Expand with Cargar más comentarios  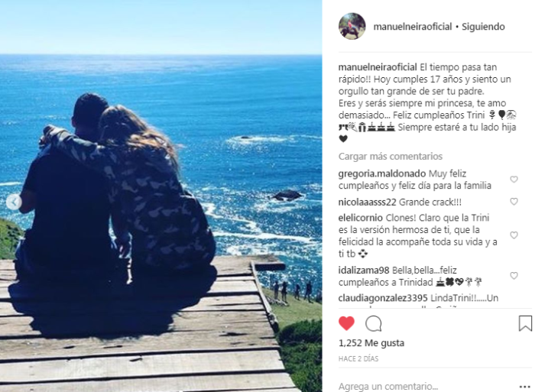pos(391,156)
